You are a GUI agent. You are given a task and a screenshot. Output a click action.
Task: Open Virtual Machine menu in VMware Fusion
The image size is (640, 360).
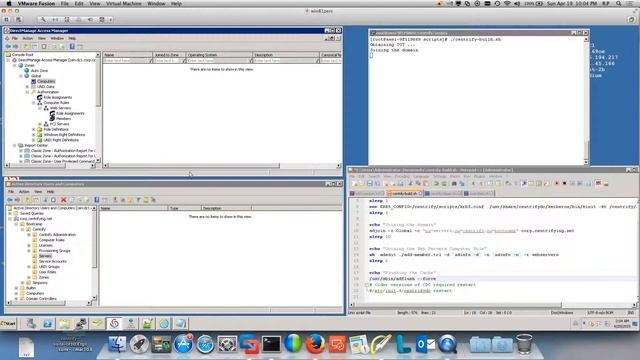(124, 3)
